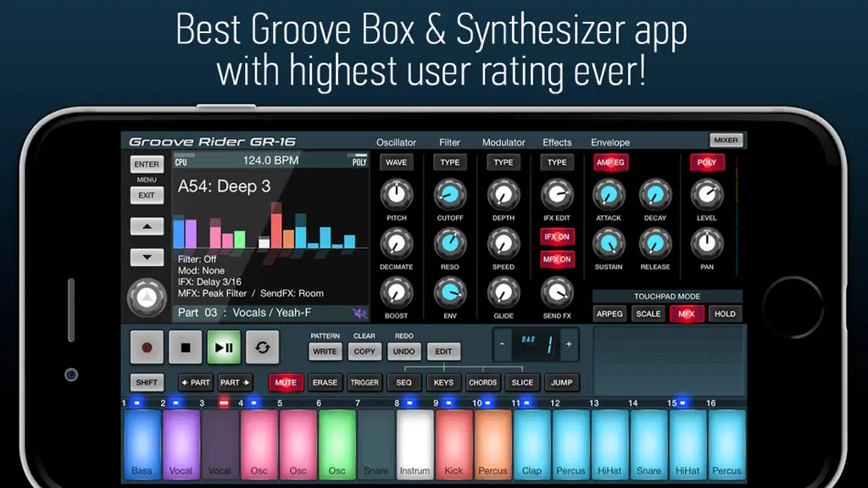The height and width of the screenshot is (488, 868).
Task: Click the DECIMATE knob
Action: 397,243
